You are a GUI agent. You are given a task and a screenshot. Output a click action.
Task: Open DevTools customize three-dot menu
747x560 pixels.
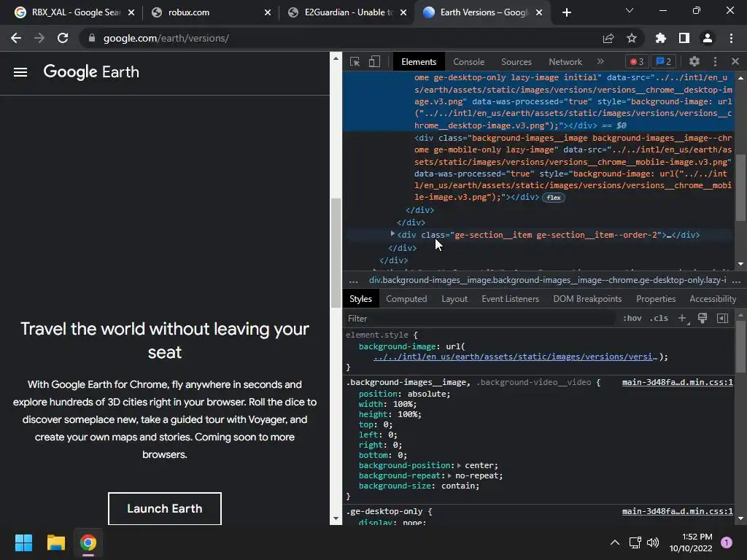715,61
